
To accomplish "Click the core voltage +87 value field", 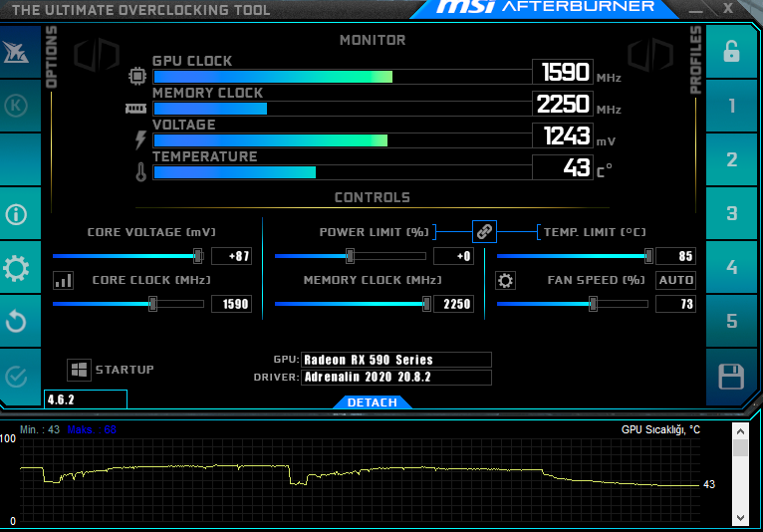I will [232, 256].
